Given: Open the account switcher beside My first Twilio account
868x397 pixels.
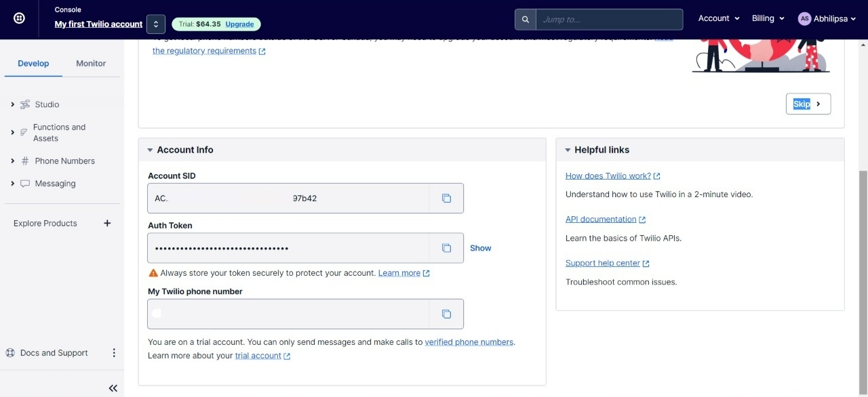Looking at the screenshot, I should click(155, 23).
